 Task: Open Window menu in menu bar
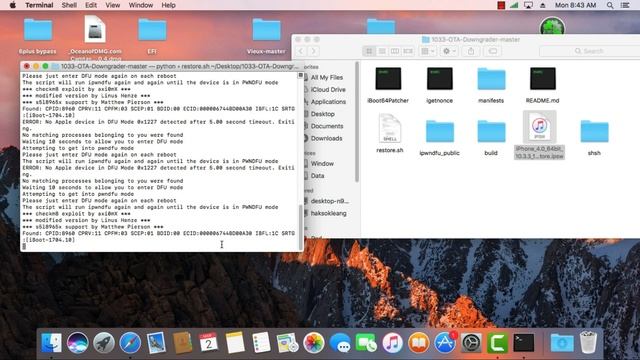141,5
